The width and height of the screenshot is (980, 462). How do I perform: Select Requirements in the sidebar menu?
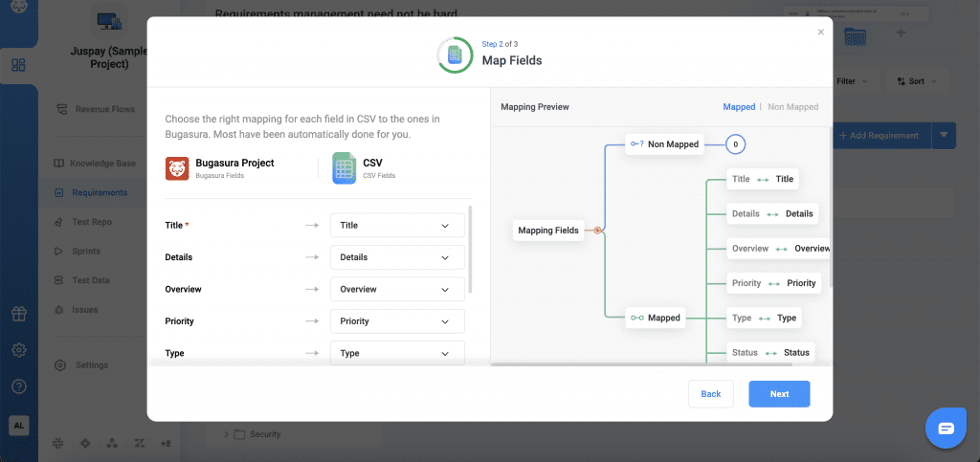pos(99,192)
